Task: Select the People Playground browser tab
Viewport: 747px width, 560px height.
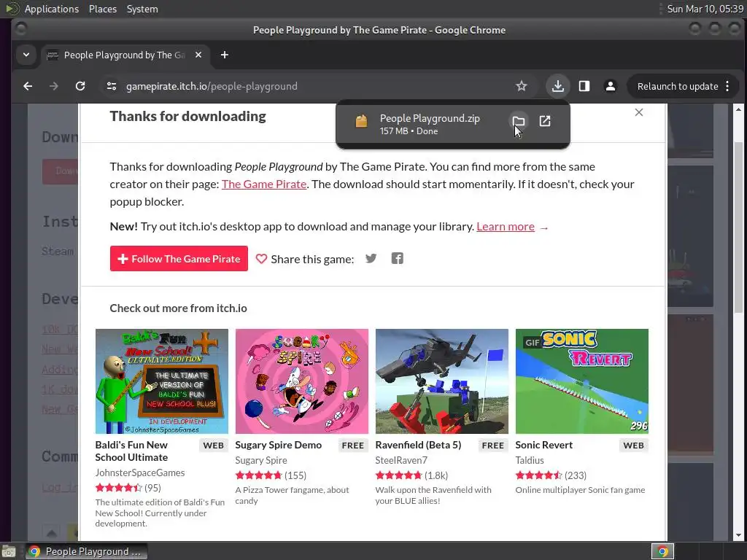Action: [x=125, y=55]
